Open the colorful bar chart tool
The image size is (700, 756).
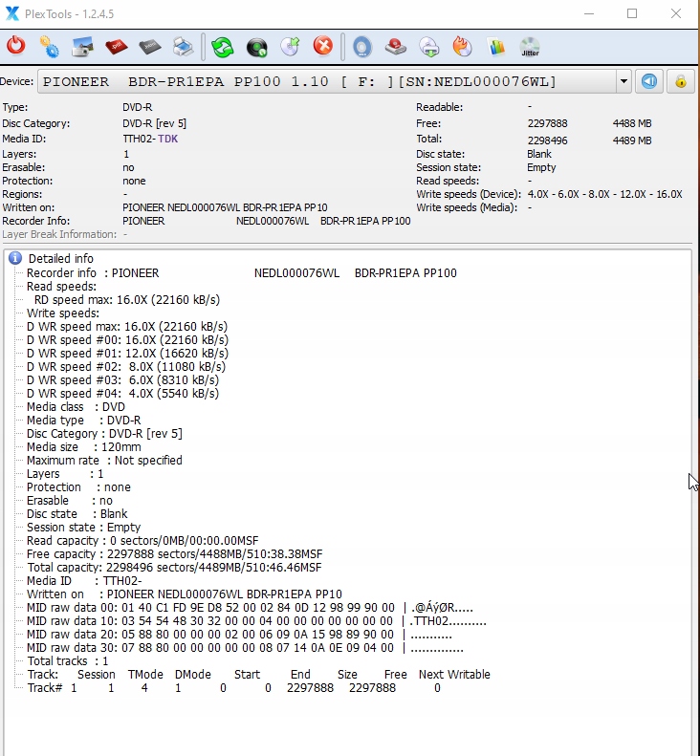[495, 46]
